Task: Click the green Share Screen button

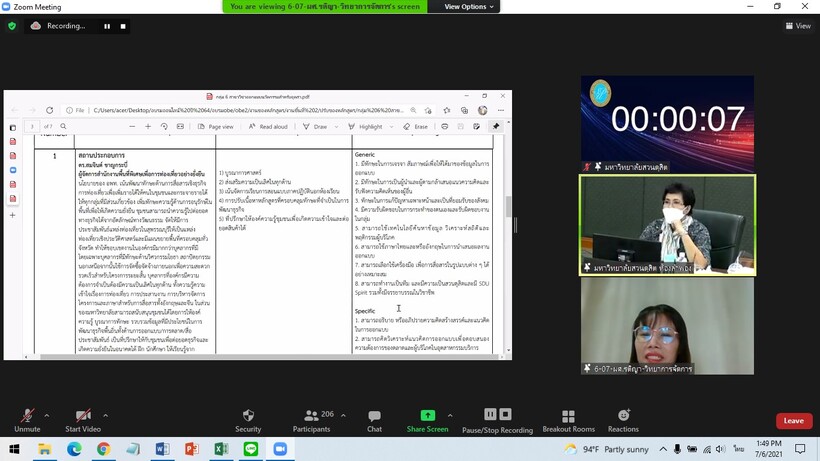Action: pyautogui.click(x=427, y=421)
